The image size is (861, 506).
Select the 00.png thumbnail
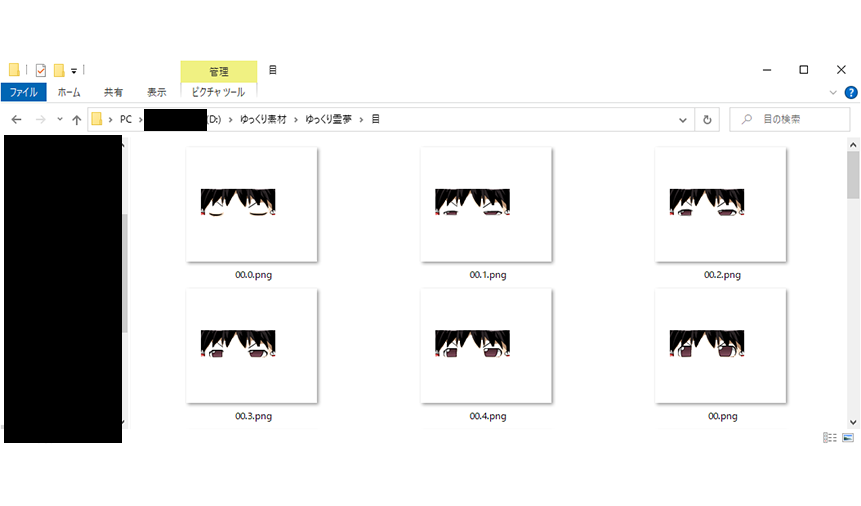coord(720,346)
